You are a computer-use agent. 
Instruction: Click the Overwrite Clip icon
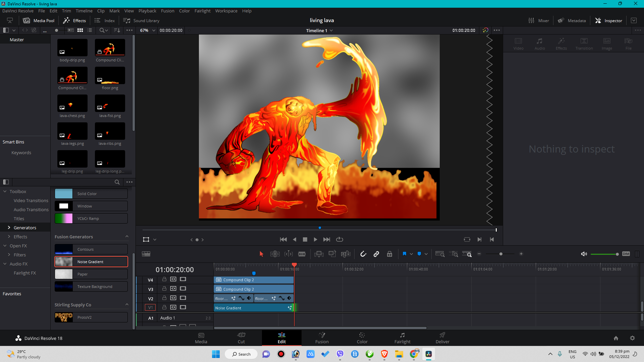tap(332, 254)
